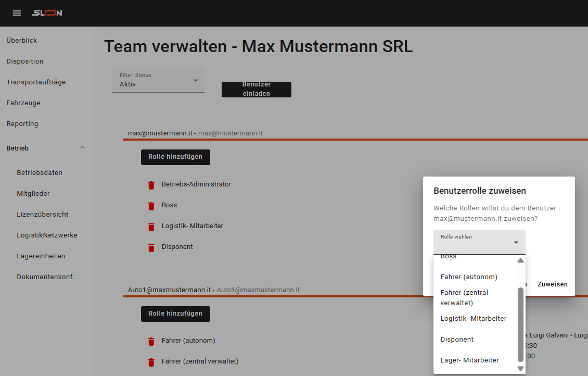Click the SLON logo
The width and height of the screenshot is (588, 376).
tap(47, 13)
